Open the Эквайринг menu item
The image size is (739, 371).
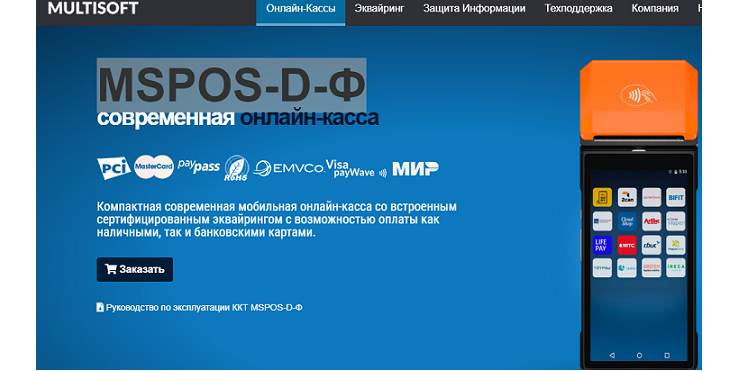(x=379, y=8)
